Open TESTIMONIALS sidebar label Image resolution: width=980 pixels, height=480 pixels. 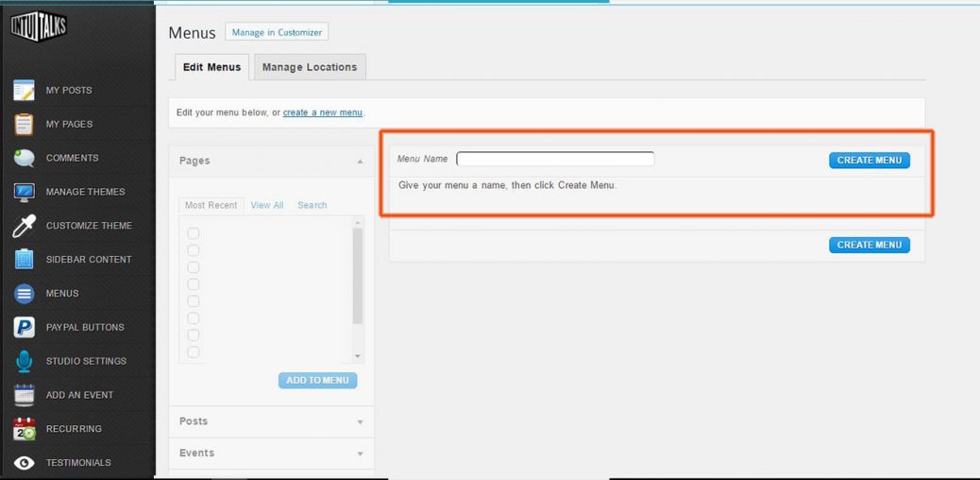[x=78, y=462]
